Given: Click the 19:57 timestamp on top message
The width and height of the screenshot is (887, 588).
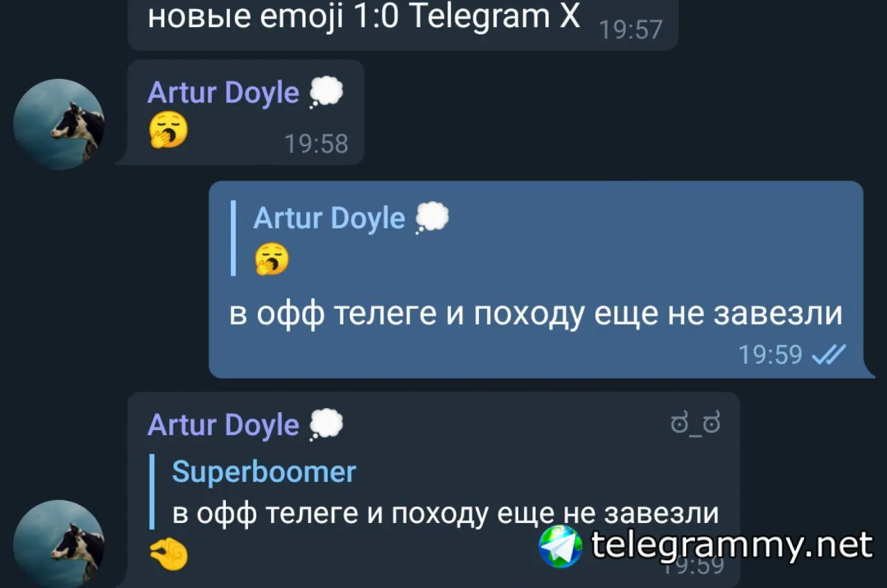Looking at the screenshot, I should pyautogui.click(x=631, y=29).
